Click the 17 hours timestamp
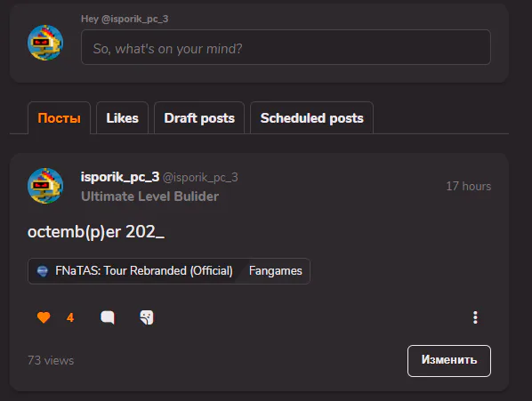Viewport: 532px width, 401px height. tap(469, 186)
